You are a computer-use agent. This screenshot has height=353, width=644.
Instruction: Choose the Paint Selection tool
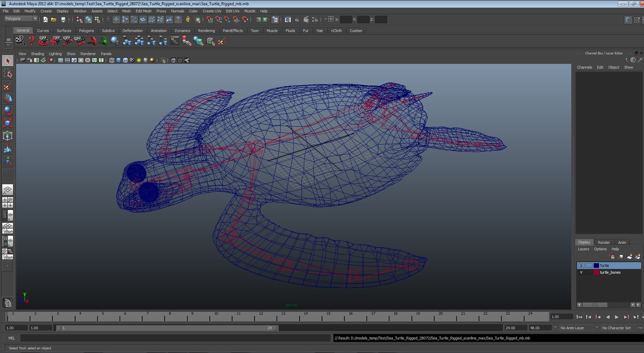[x=8, y=86]
